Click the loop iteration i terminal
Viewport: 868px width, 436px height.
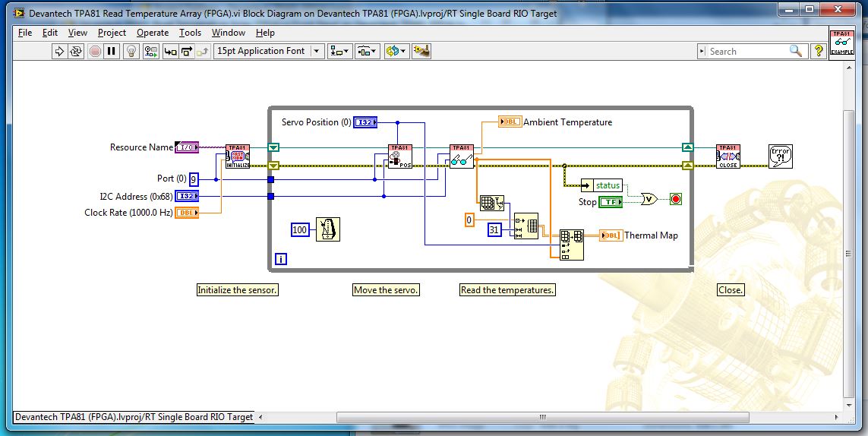(x=281, y=259)
